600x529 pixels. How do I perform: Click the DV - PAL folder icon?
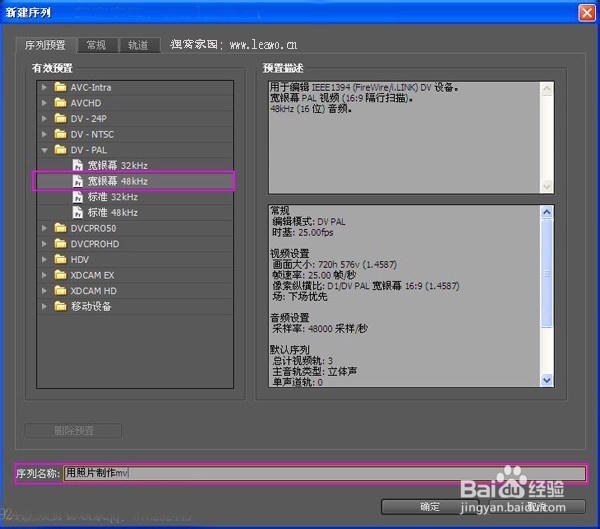[60, 150]
